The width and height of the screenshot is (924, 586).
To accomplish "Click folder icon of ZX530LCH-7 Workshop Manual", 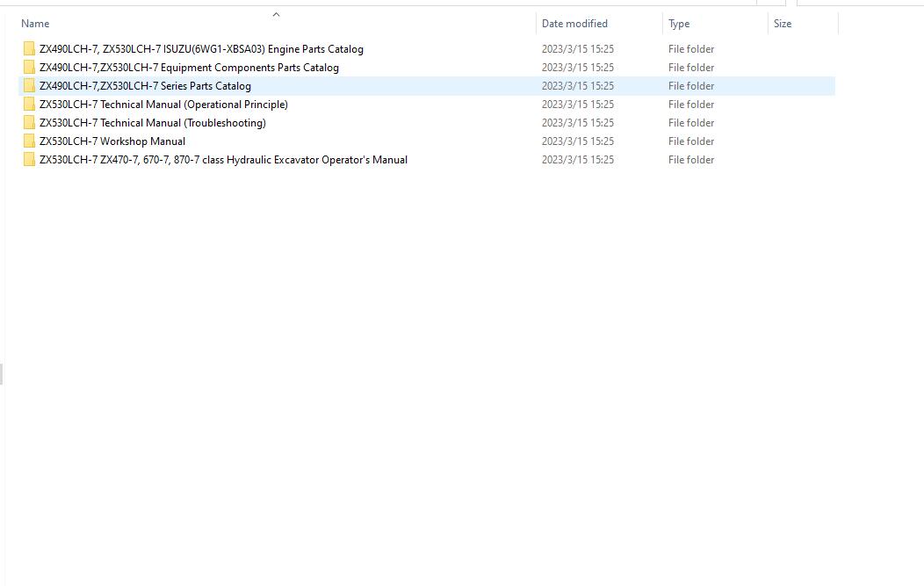I will [x=29, y=141].
